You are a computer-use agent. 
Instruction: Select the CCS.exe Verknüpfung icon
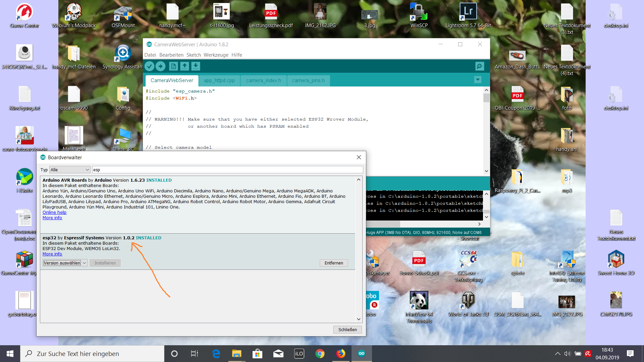click(x=468, y=266)
